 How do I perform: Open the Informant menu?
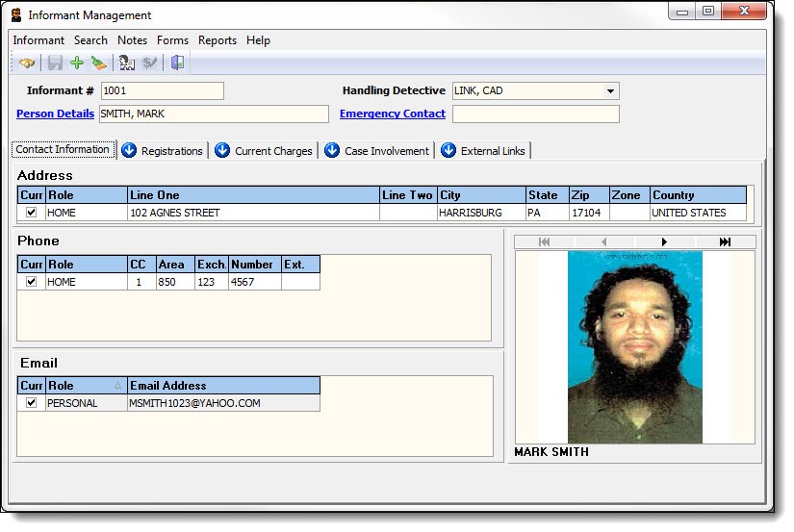coord(38,40)
